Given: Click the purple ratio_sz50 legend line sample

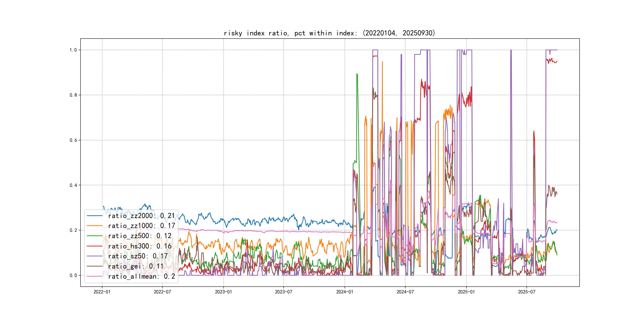Looking at the screenshot, I should 94,256.
